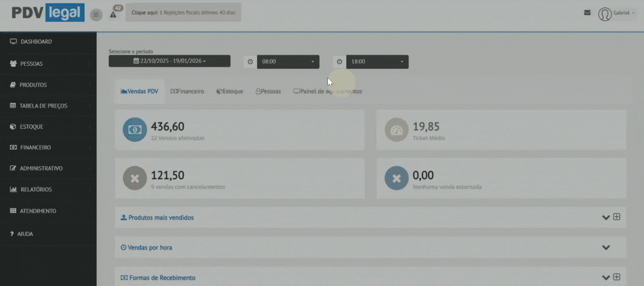Screen dimensions: 644x286
Task: Click the Gabriel user avatar icon
Action: pos(604,14)
